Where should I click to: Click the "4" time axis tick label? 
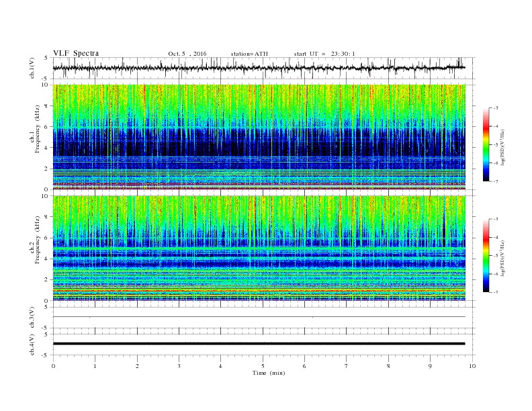pyautogui.click(x=220, y=366)
